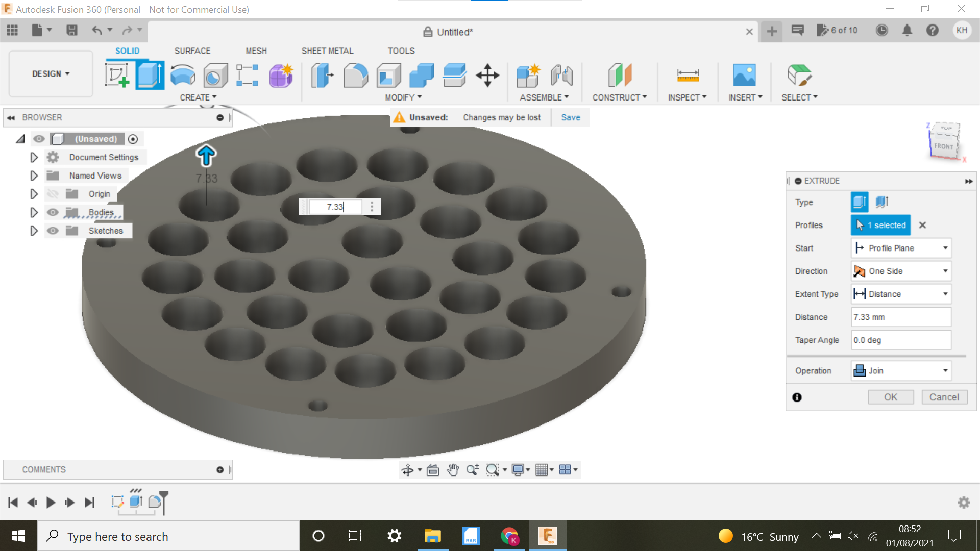Hide the Sketches folder

coord(53,231)
